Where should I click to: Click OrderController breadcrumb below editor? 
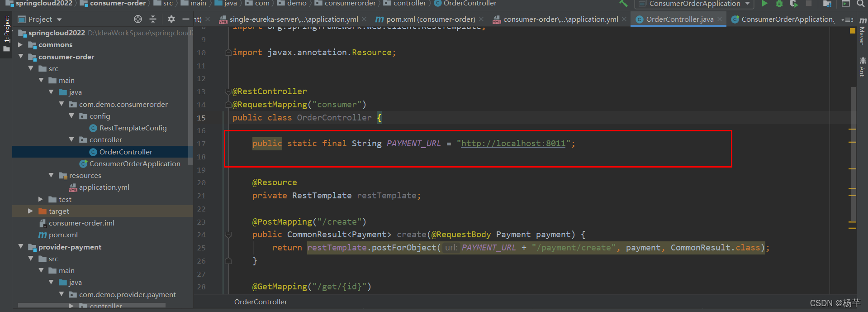click(261, 302)
